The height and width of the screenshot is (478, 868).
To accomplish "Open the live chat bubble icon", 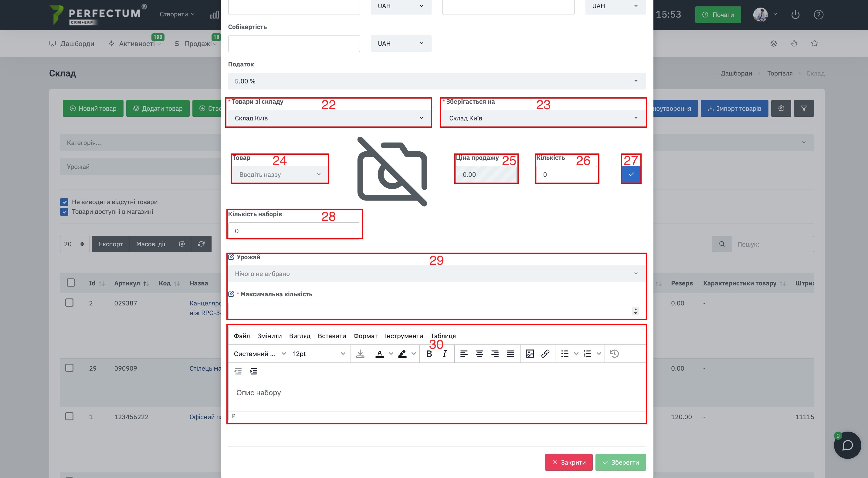I will click(x=847, y=445).
